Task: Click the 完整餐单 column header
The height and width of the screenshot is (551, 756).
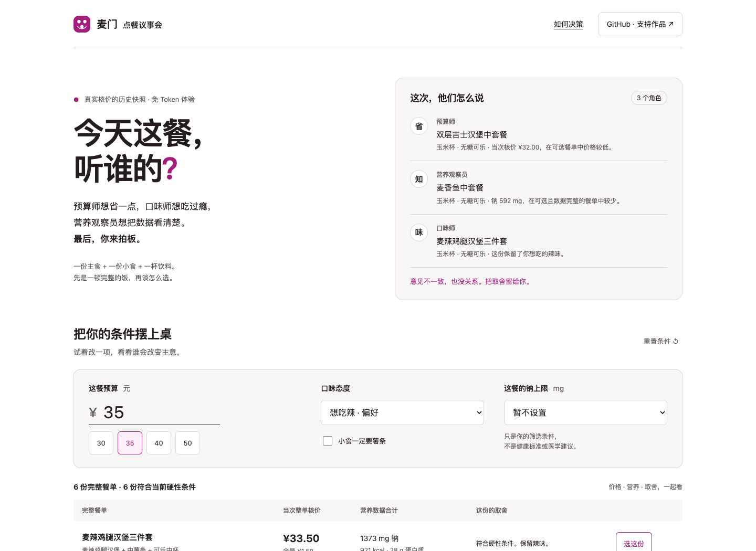Action: tap(94, 510)
